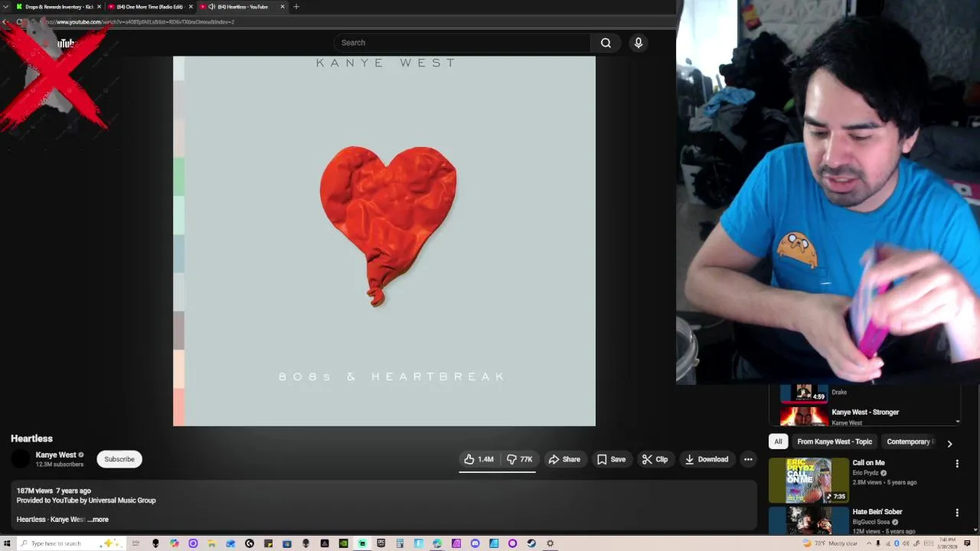This screenshot has width=980, height=551.
Task: Create a Clip of this video
Action: [x=655, y=459]
